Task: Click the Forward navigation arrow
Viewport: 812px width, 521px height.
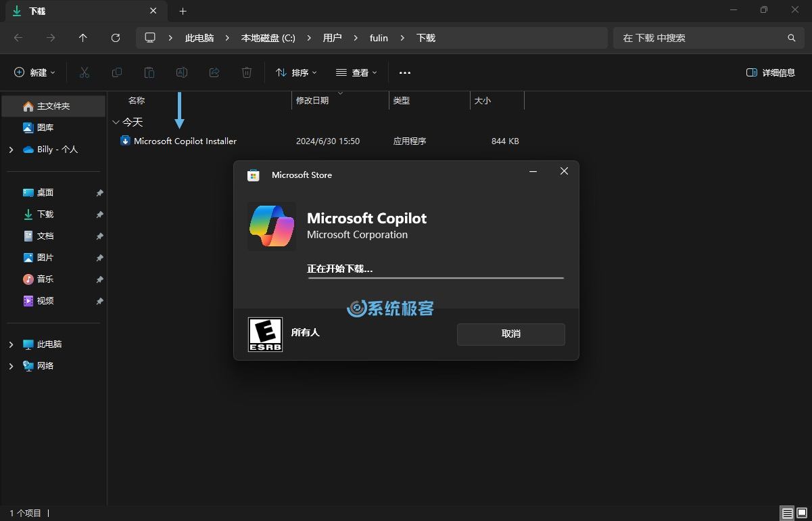Action: (51, 38)
